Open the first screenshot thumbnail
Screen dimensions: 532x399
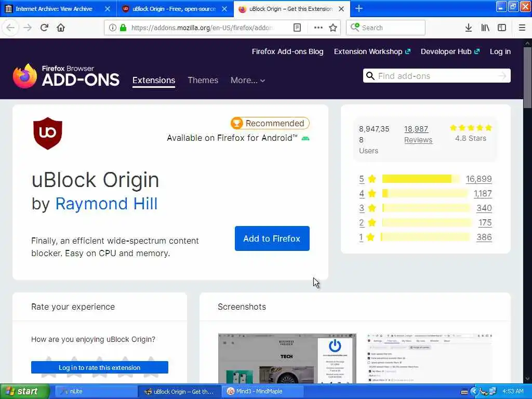pyautogui.click(x=287, y=358)
